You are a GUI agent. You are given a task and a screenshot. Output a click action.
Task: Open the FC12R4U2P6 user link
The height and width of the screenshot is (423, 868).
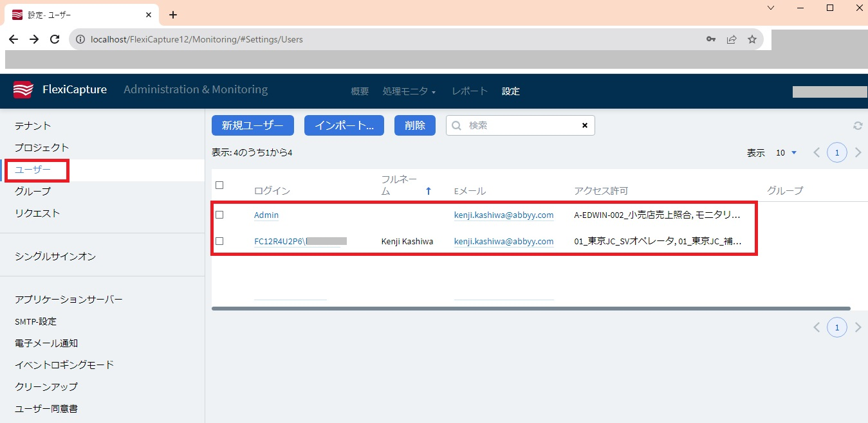[x=300, y=242]
